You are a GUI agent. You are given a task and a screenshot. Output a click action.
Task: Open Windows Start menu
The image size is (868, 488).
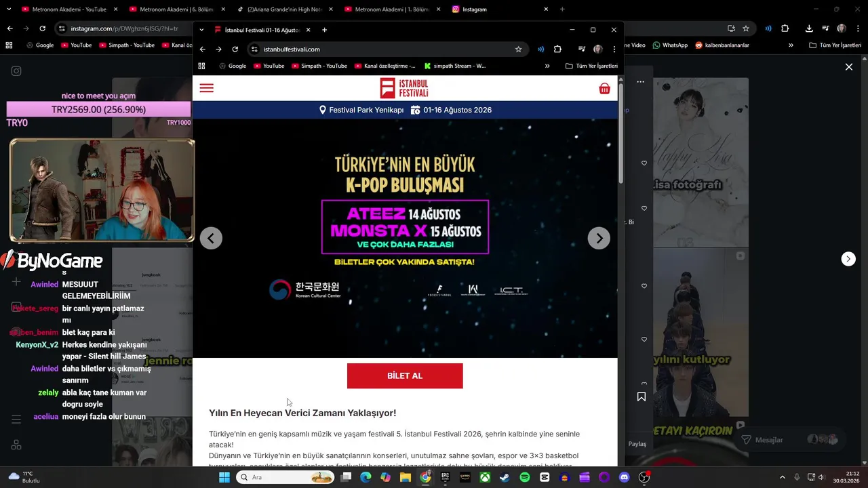point(224,477)
